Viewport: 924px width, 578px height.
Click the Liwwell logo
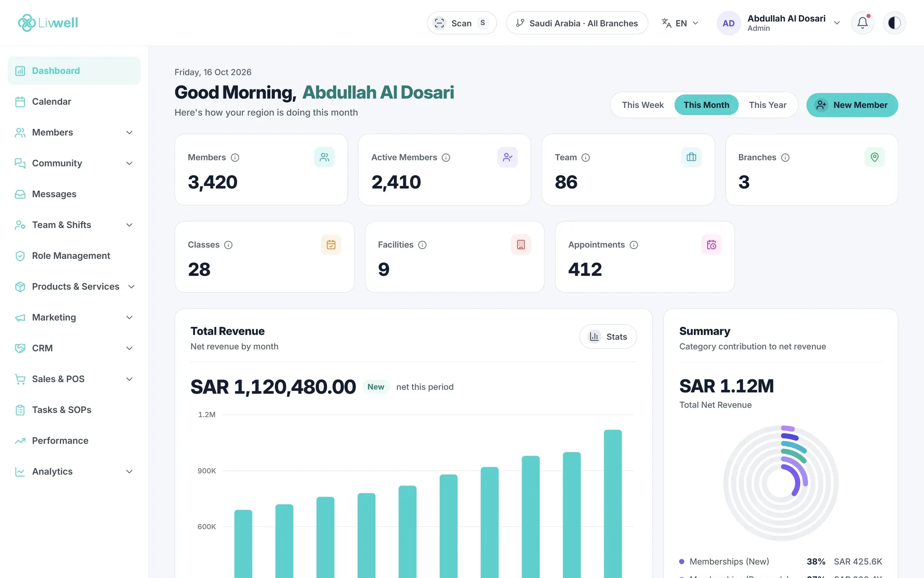pos(48,23)
